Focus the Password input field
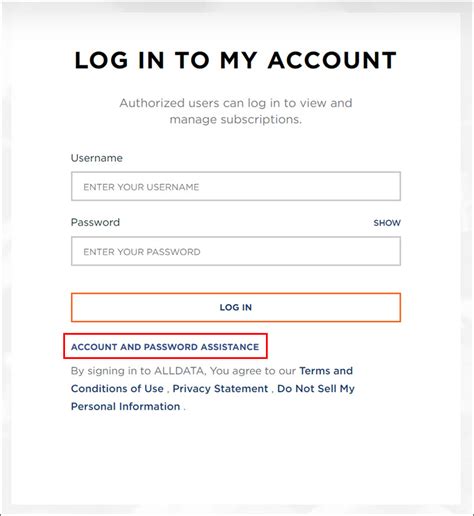This screenshot has width=474, height=516. 236,251
